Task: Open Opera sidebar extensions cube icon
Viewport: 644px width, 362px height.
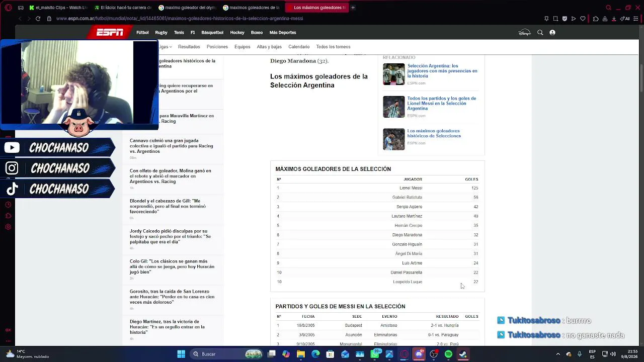Action: point(8,216)
